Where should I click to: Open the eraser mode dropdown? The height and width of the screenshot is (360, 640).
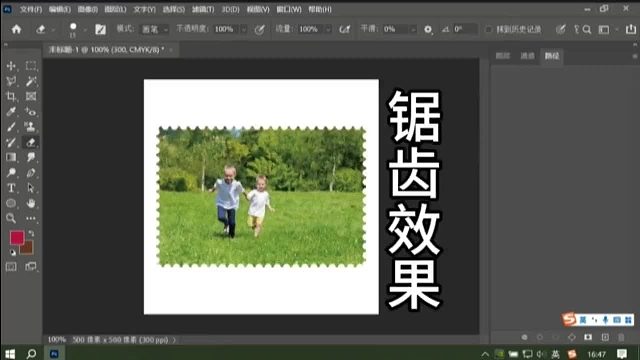154,29
